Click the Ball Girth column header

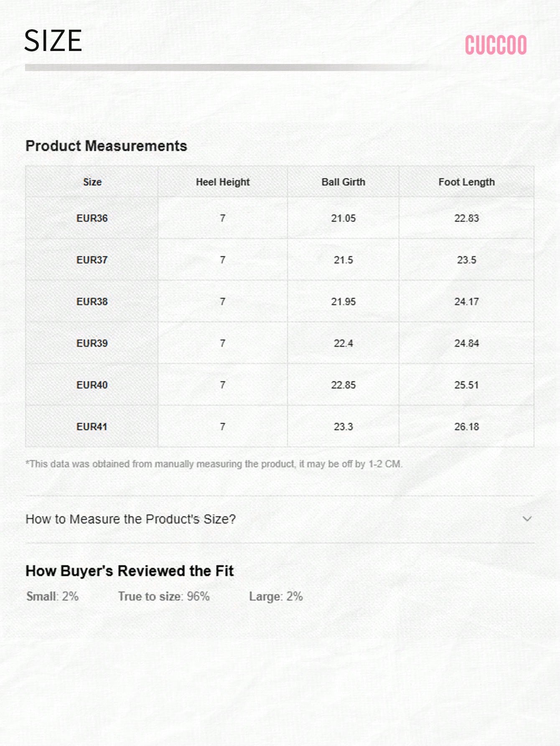point(343,182)
